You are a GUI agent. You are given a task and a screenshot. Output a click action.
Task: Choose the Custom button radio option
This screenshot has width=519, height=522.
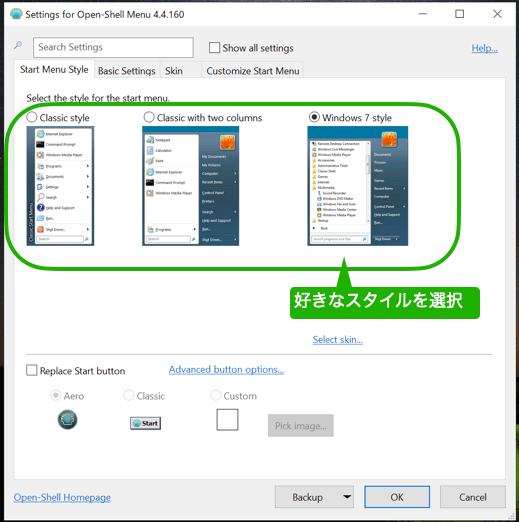215,395
